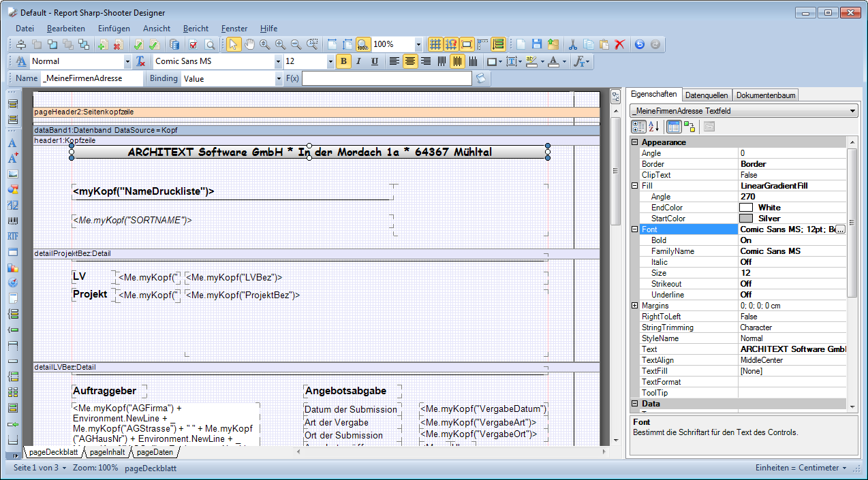
Task: Click the categorized property view button
Action: click(x=638, y=126)
